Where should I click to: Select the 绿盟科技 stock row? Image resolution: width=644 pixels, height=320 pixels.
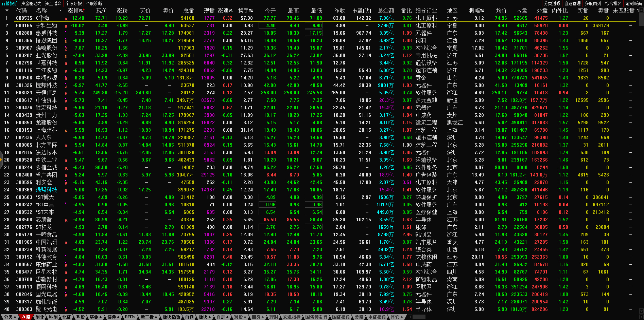(47, 190)
